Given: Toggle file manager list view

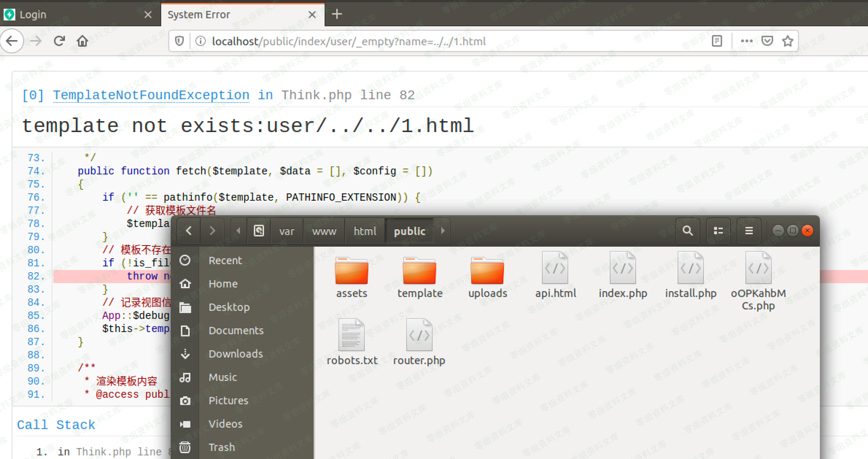Looking at the screenshot, I should coord(718,231).
